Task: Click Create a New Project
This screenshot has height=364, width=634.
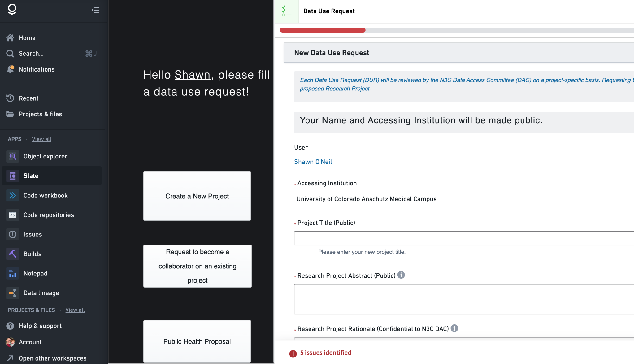Action: [197, 196]
